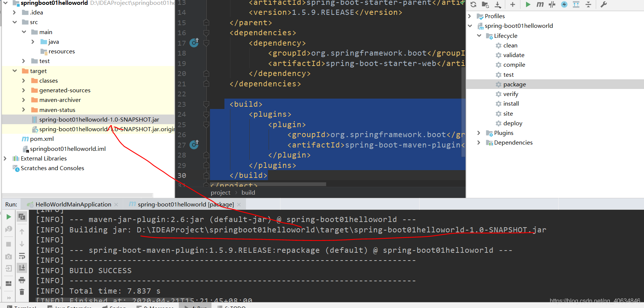Jump down the stack trace arrow

click(x=22, y=244)
